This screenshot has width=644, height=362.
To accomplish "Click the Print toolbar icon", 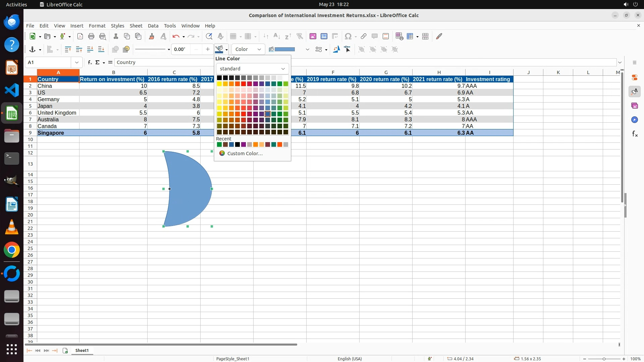I will click(91, 36).
